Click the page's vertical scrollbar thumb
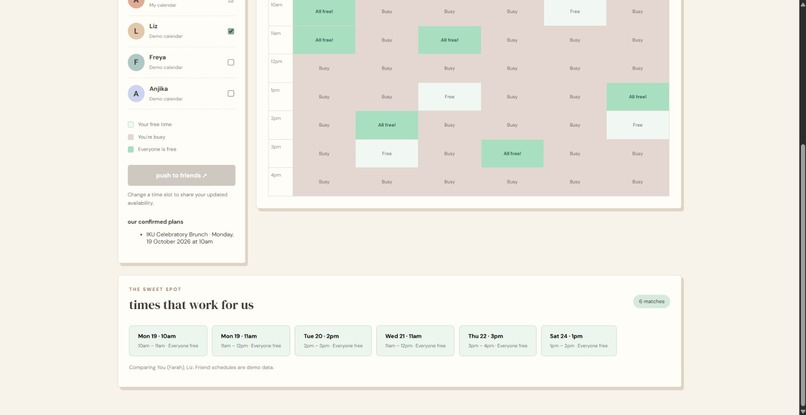Viewport: 806px width, 415px height. tap(802, 277)
